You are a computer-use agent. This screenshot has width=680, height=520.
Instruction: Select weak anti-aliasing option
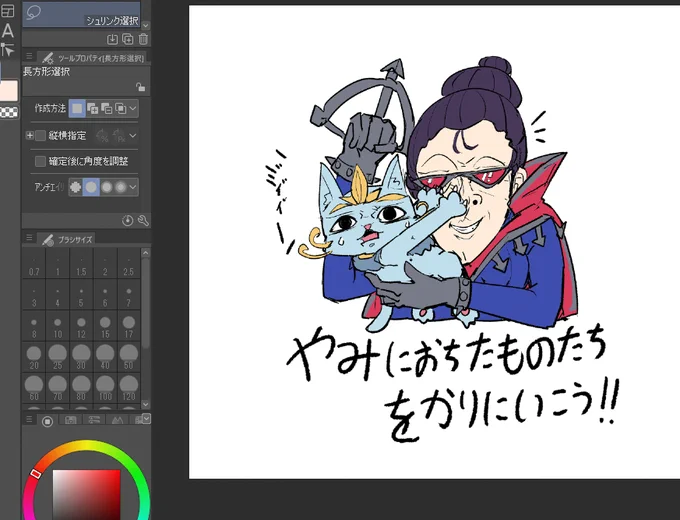[x=91, y=187]
